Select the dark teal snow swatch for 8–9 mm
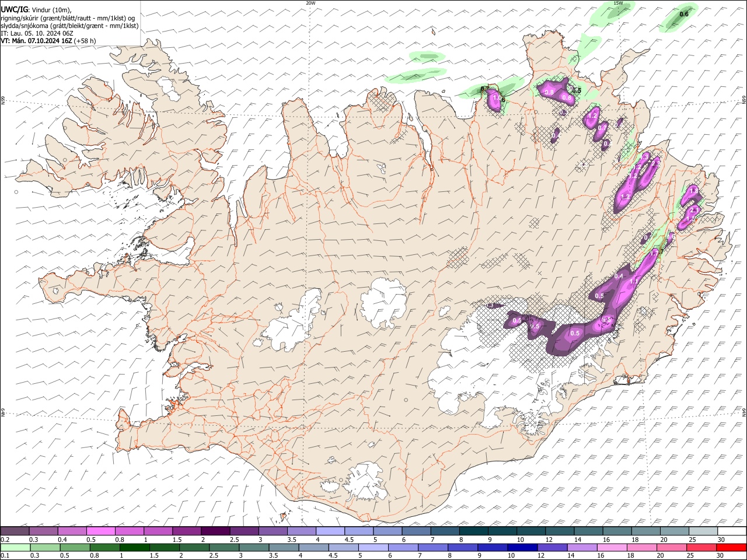 click(x=473, y=531)
